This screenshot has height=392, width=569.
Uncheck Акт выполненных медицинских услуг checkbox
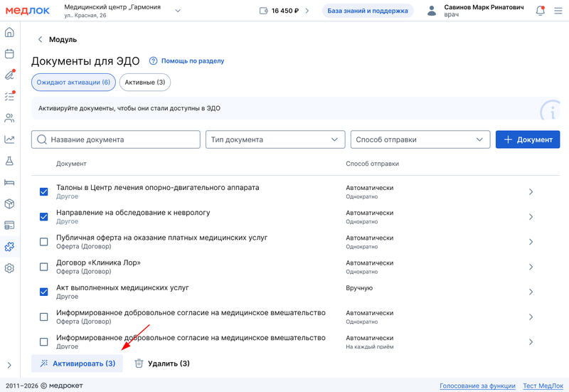point(43,292)
